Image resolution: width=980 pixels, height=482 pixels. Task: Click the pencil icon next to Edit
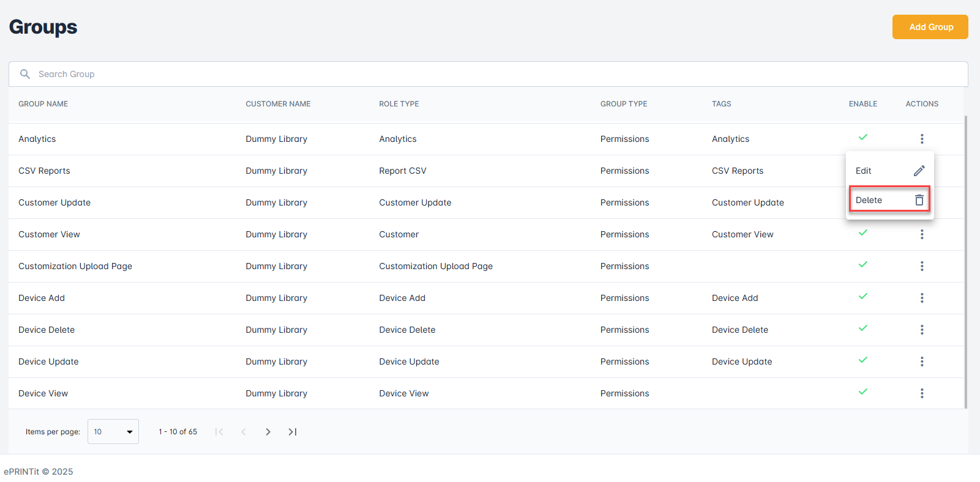[919, 171]
